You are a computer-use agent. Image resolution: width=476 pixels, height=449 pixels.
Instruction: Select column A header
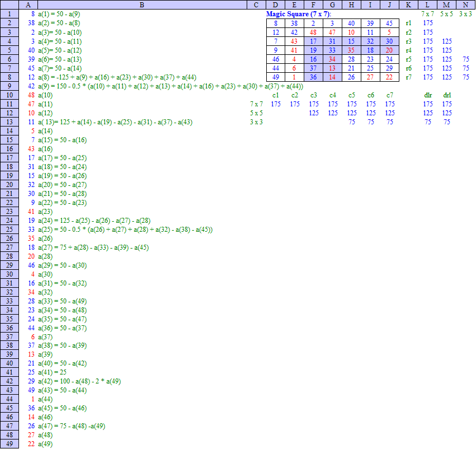tap(28, 5)
